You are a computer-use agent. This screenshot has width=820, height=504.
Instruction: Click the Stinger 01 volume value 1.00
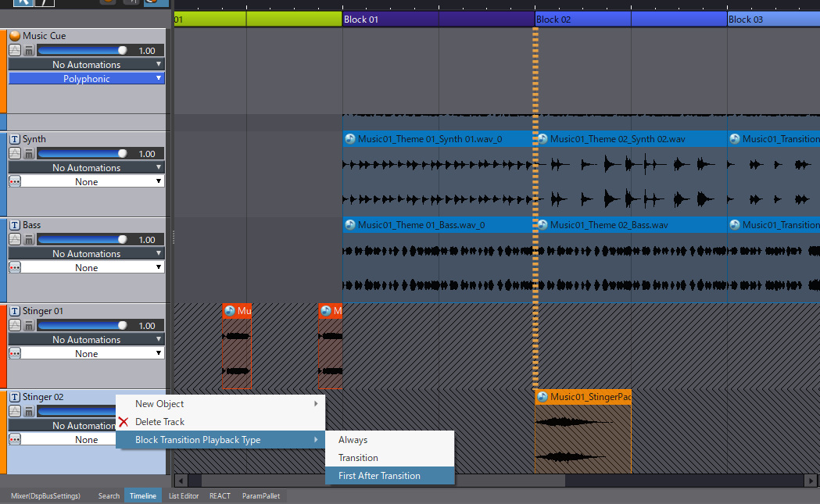click(x=147, y=326)
